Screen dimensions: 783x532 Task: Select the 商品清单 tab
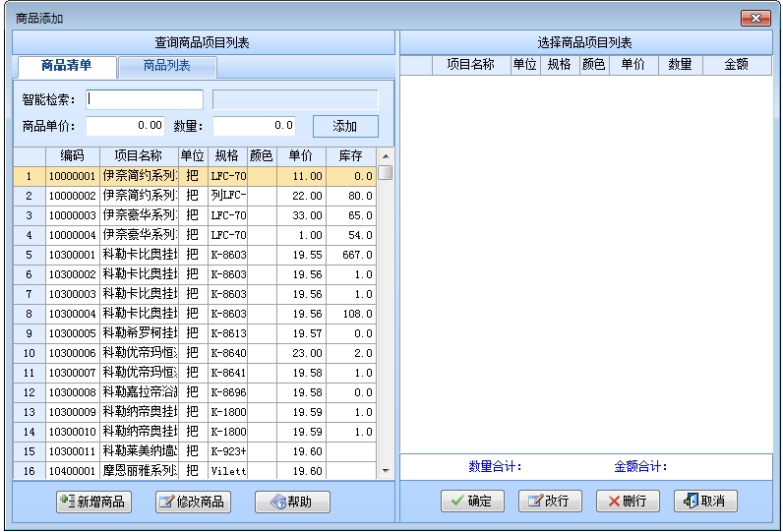click(x=66, y=66)
